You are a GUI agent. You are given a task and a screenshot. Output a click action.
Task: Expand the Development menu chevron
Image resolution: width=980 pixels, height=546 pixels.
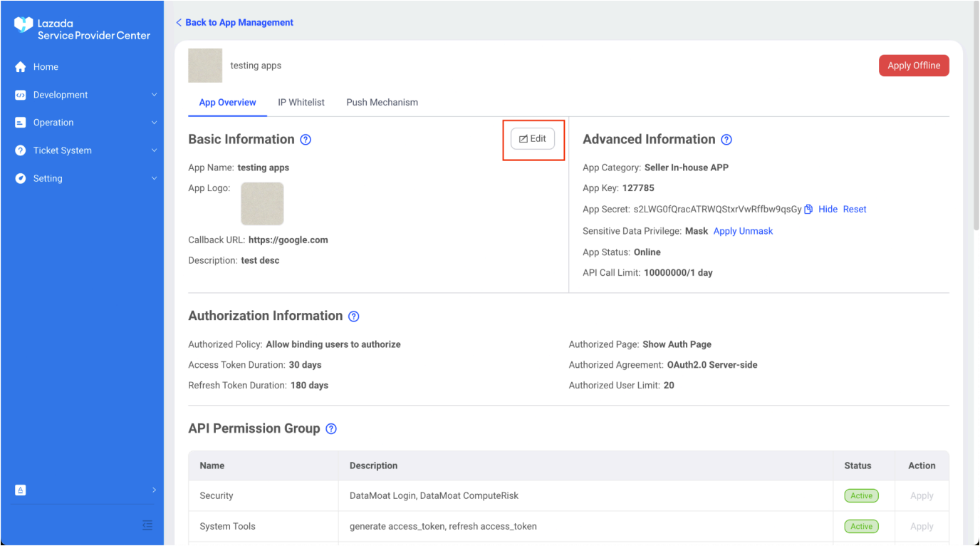(154, 95)
